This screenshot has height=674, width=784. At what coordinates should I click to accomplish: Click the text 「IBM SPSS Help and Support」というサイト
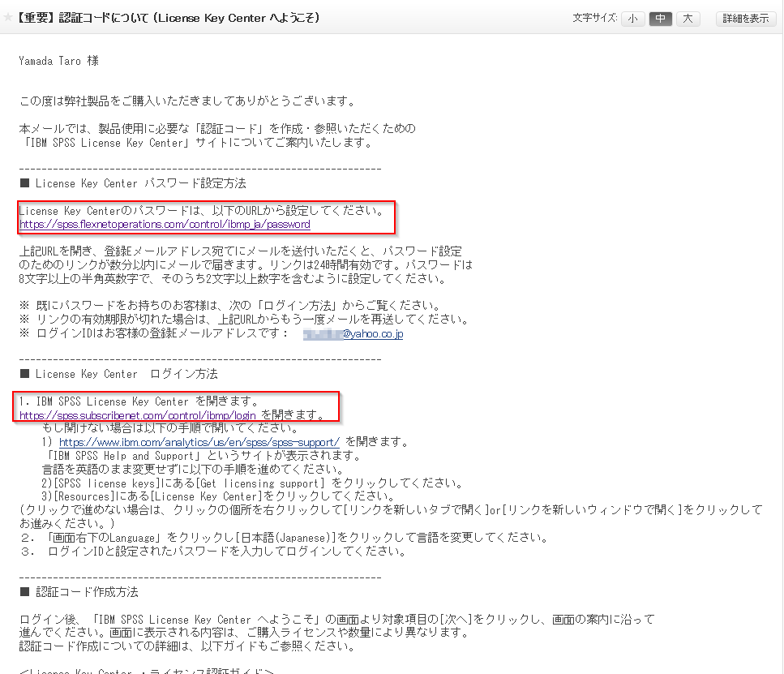pos(201,456)
